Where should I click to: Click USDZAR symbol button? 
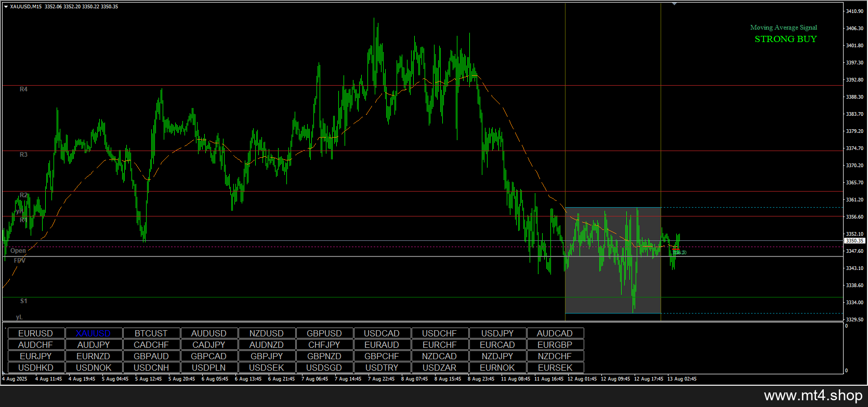click(440, 368)
